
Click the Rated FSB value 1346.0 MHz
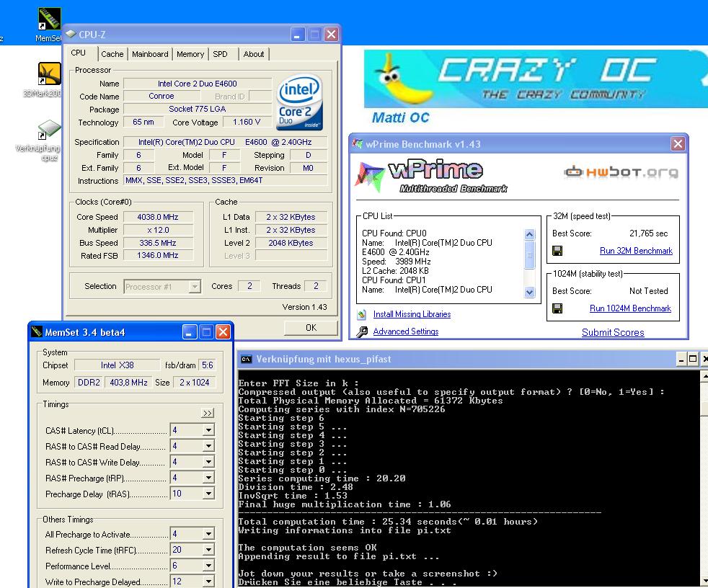(x=158, y=255)
